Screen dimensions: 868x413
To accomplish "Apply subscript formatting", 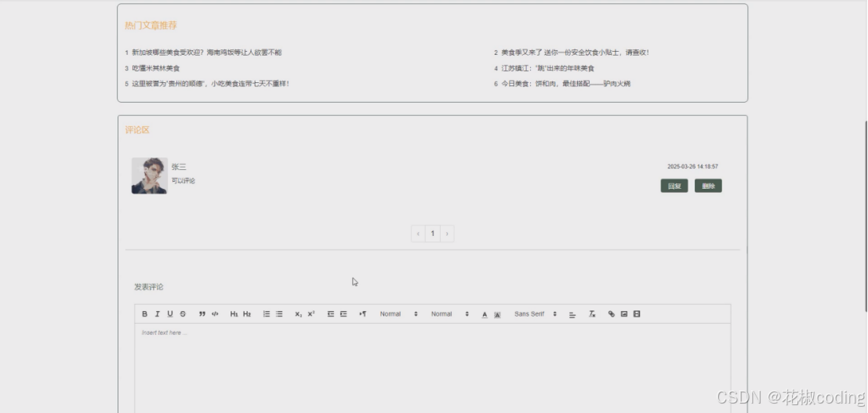I will tap(299, 314).
